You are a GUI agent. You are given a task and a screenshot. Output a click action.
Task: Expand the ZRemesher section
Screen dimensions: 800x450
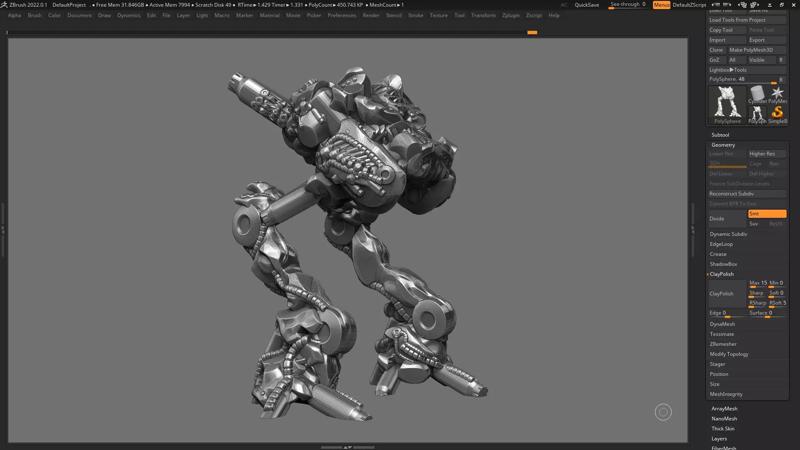[x=723, y=344]
